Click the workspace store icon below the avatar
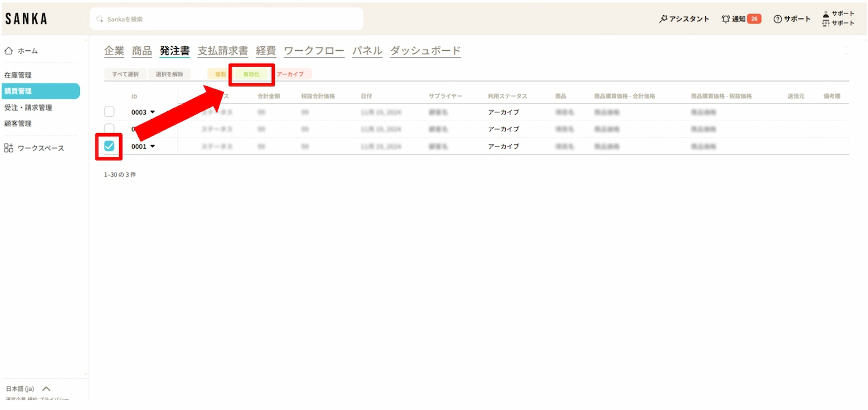The height and width of the screenshot is (410, 868). [826, 23]
